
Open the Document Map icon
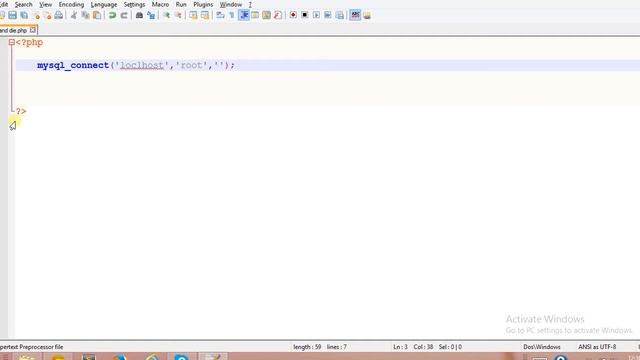pos(267,16)
